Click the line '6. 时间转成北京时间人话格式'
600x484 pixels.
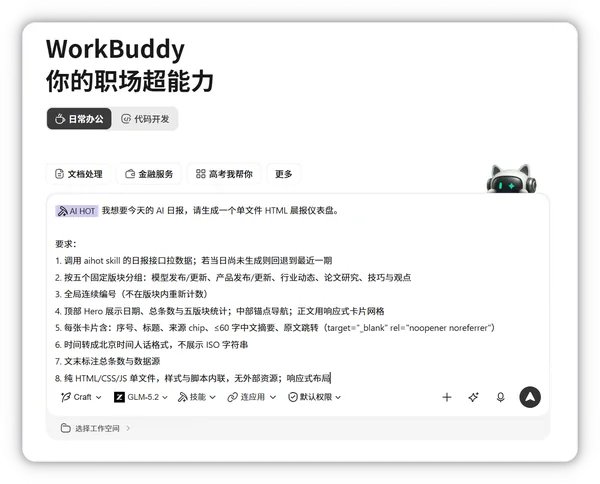click(x=152, y=345)
